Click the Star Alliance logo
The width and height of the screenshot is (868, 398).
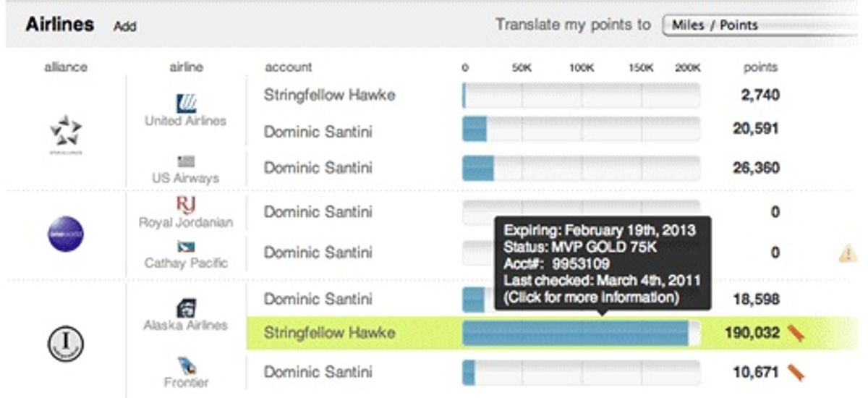(x=66, y=130)
